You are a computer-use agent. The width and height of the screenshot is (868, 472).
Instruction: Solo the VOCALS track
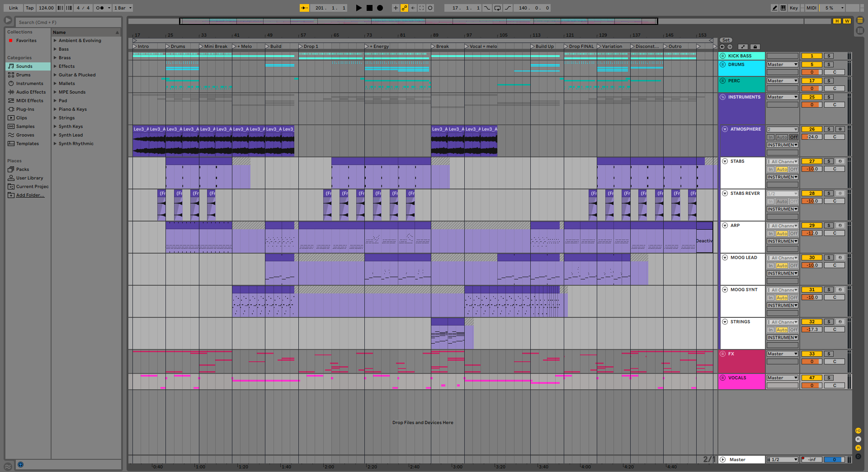(x=829, y=378)
